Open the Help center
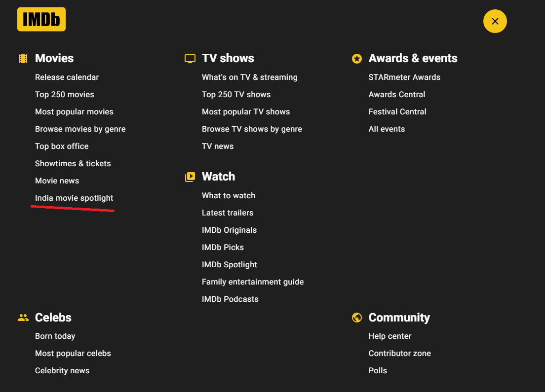545x392 pixels. 390,336
